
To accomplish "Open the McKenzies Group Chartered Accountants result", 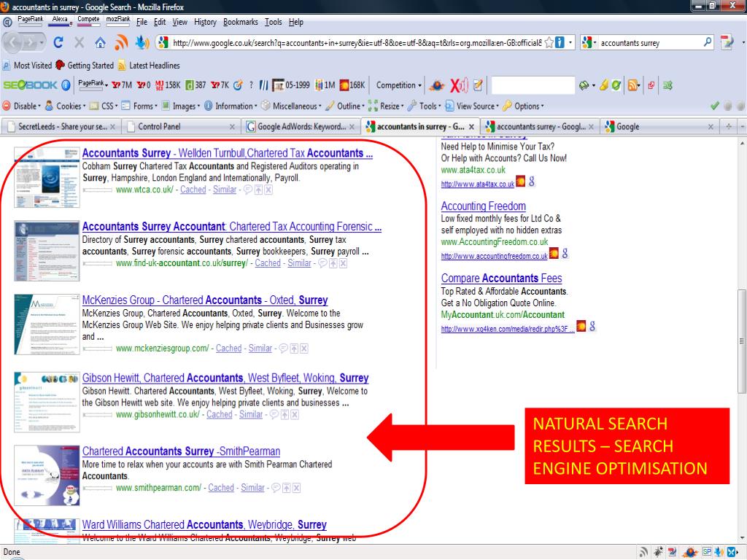I will (205, 300).
